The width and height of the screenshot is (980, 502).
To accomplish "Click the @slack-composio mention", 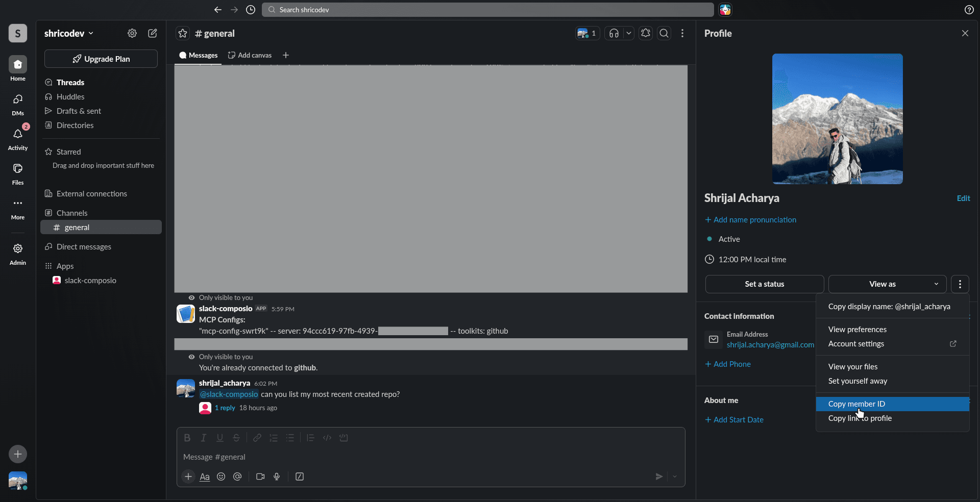I will tap(229, 394).
